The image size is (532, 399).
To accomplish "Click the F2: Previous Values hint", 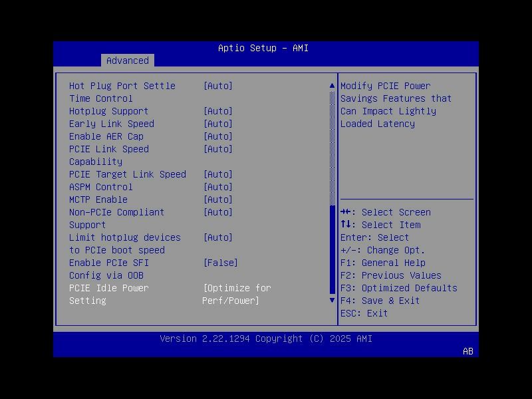I will point(391,275).
